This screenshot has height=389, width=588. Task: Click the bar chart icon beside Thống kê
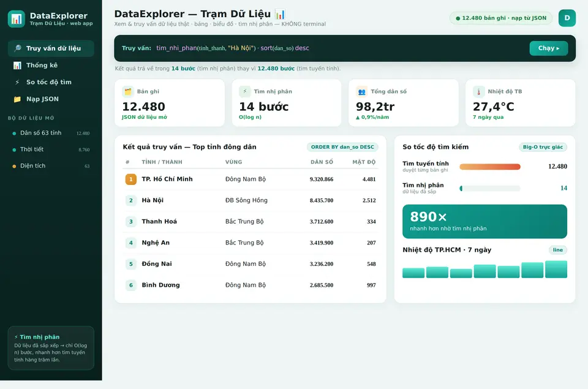(x=17, y=66)
